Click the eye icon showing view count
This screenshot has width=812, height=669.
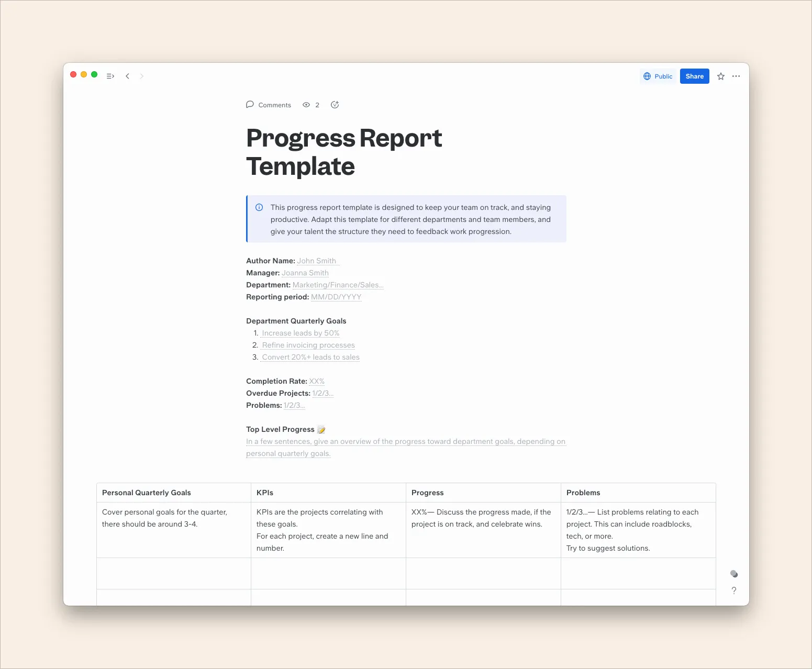point(307,105)
